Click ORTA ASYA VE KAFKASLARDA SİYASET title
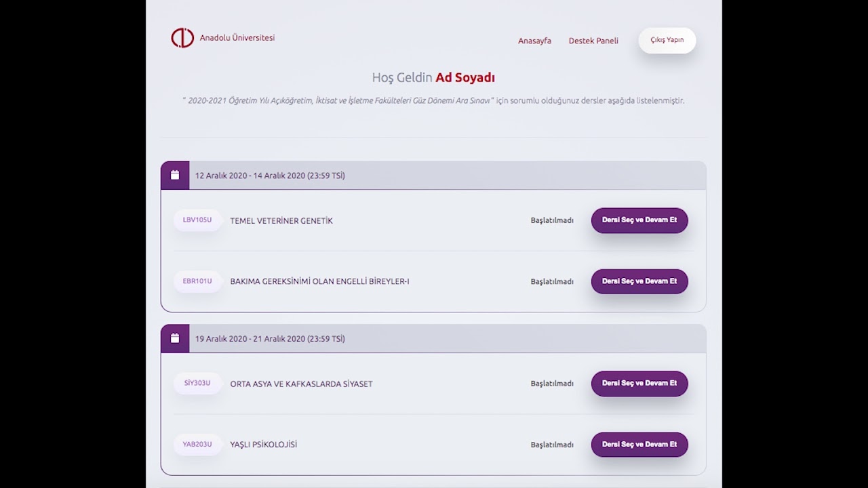Screen dimensions: 868x488 click(x=301, y=384)
